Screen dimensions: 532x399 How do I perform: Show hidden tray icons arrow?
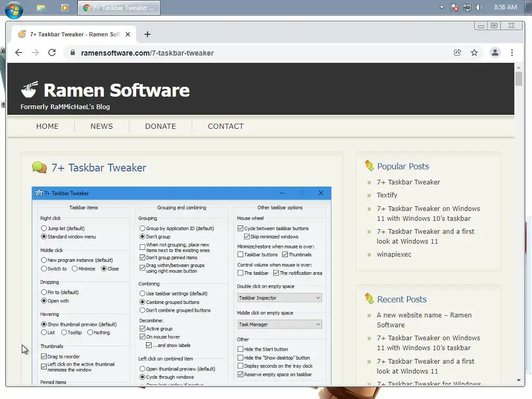(442, 7)
